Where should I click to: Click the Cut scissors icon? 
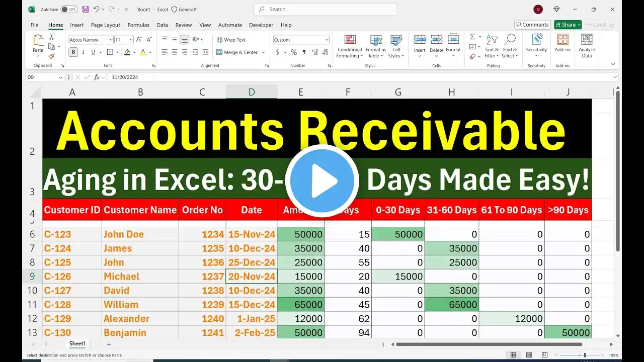pyautogui.click(x=51, y=37)
